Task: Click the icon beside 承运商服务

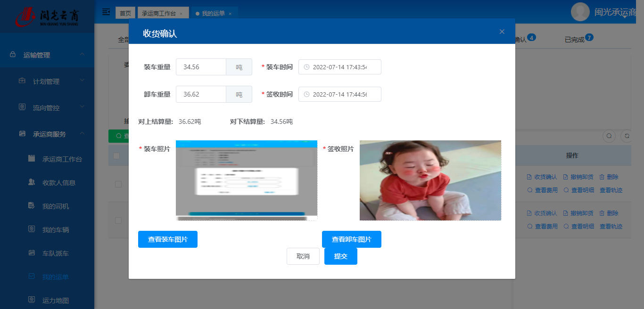Action: pyautogui.click(x=22, y=134)
